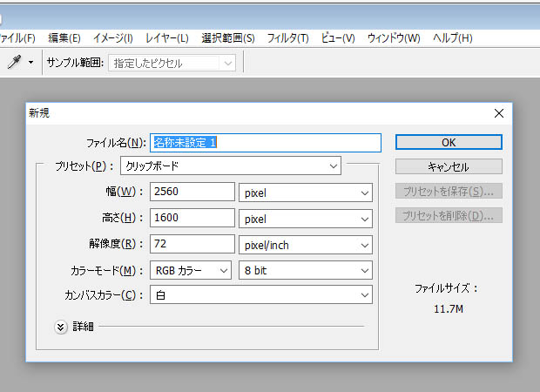Open the resolution unit pixel/inch dropdown
This screenshot has width=540, height=392.
coord(305,245)
